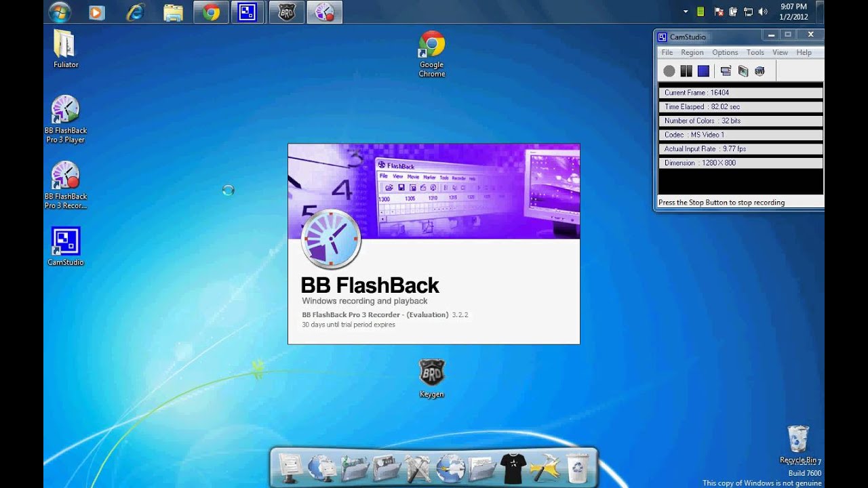Open the Tools menu in CamStudio
Screen dimensions: 868x488
coord(755,52)
